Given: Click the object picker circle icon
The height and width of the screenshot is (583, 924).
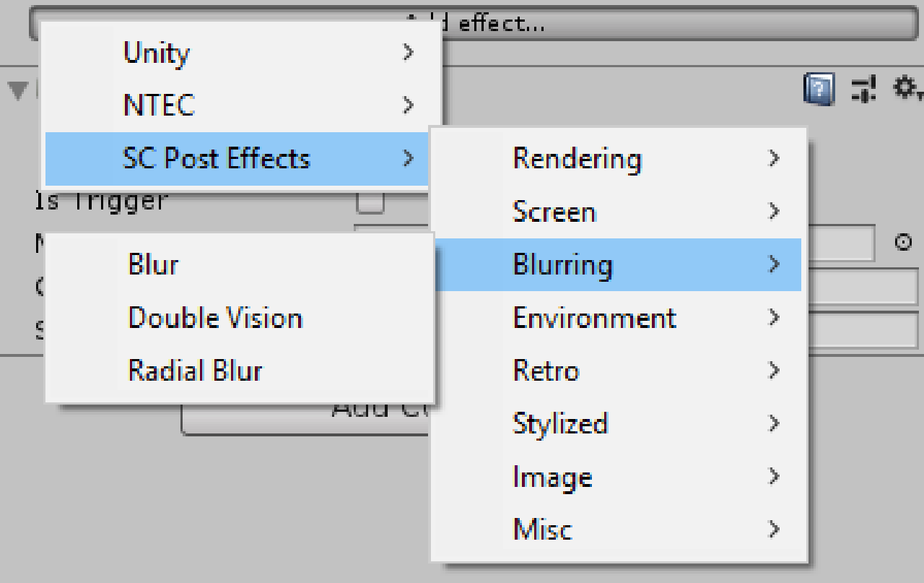Looking at the screenshot, I should [903, 243].
